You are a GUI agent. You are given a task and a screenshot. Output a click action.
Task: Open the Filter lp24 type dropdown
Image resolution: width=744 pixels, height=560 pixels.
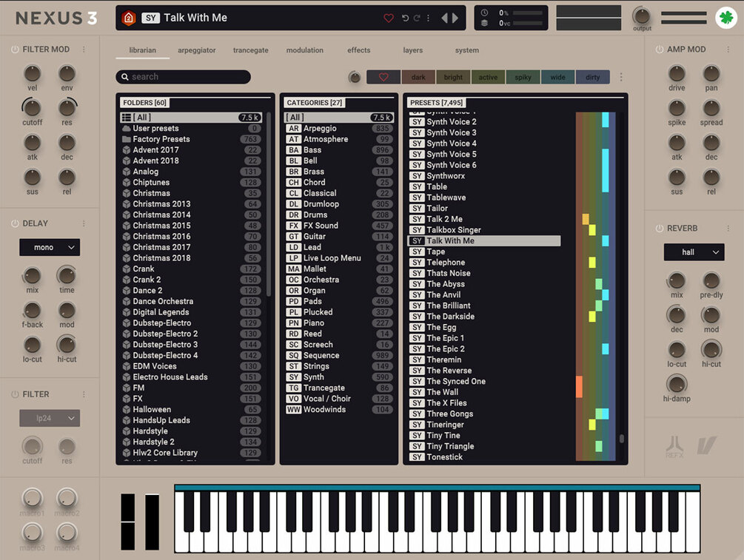point(50,418)
